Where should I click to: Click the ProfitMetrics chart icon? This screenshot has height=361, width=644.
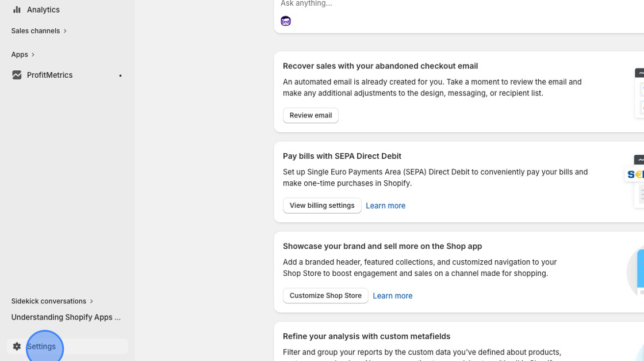(17, 75)
